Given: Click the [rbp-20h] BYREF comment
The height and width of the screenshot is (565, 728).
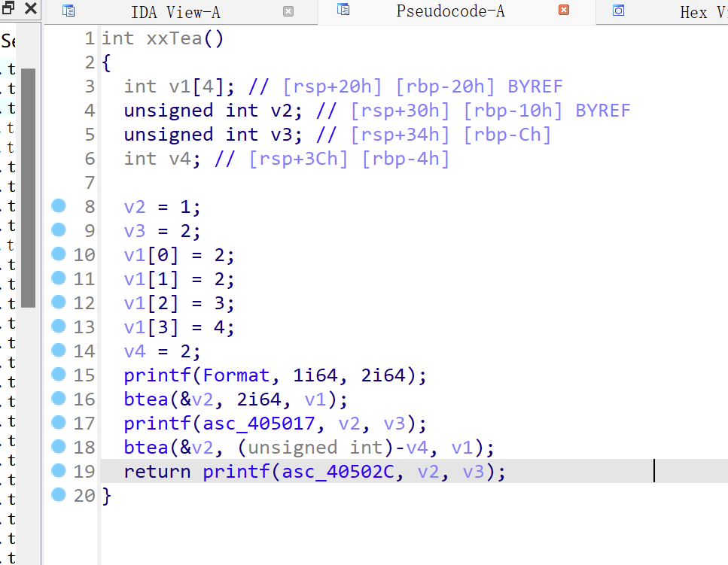Looking at the screenshot, I should (x=479, y=87).
